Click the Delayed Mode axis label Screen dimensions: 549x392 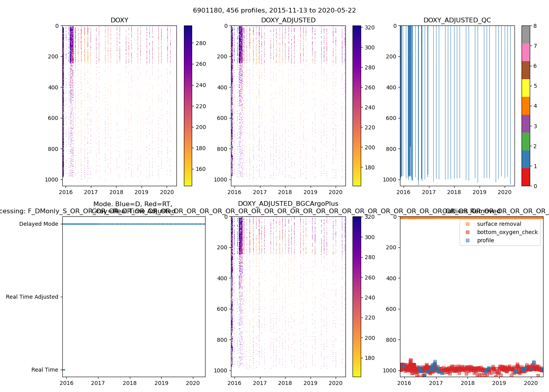coord(38,224)
